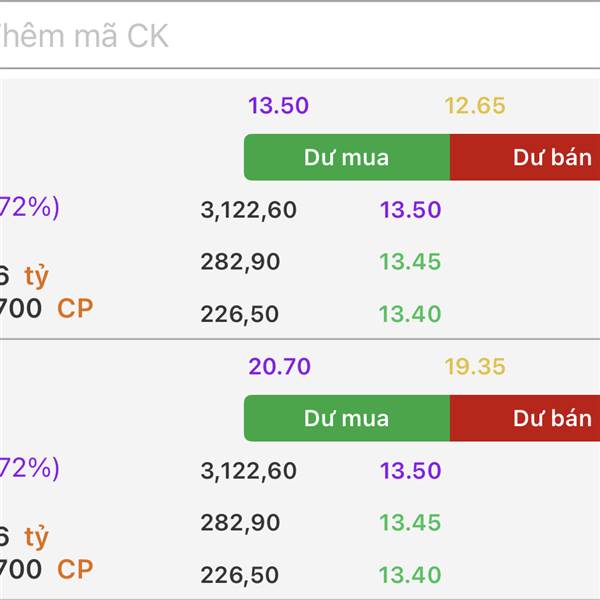Select 'Dư bán' tab in the 20.70 ceiling card

pyautogui.click(x=525, y=418)
